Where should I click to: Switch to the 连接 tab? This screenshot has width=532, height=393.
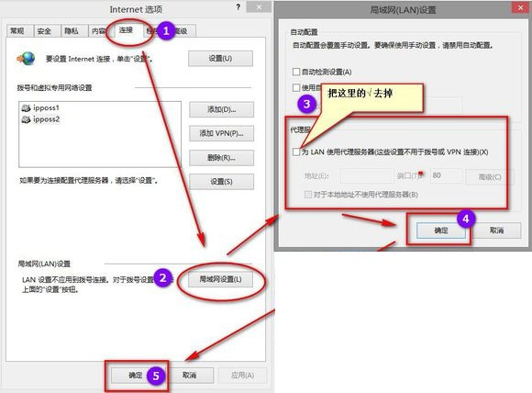coord(126,30)
